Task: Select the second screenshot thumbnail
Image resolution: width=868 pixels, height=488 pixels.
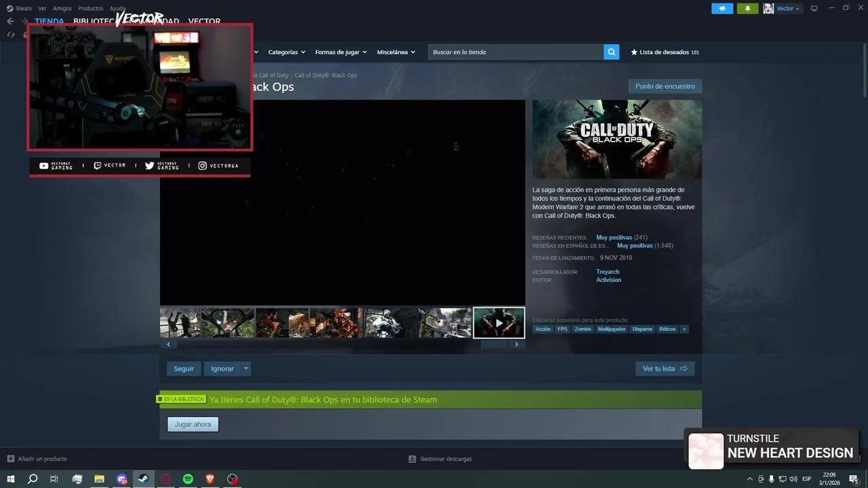Action: click(x=228, y=323)
